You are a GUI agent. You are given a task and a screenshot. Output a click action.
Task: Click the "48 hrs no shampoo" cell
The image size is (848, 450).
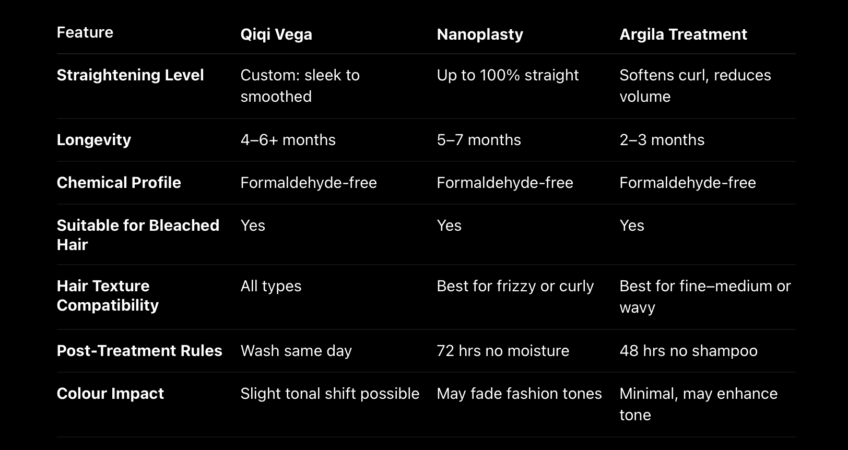tap(688, 351)
